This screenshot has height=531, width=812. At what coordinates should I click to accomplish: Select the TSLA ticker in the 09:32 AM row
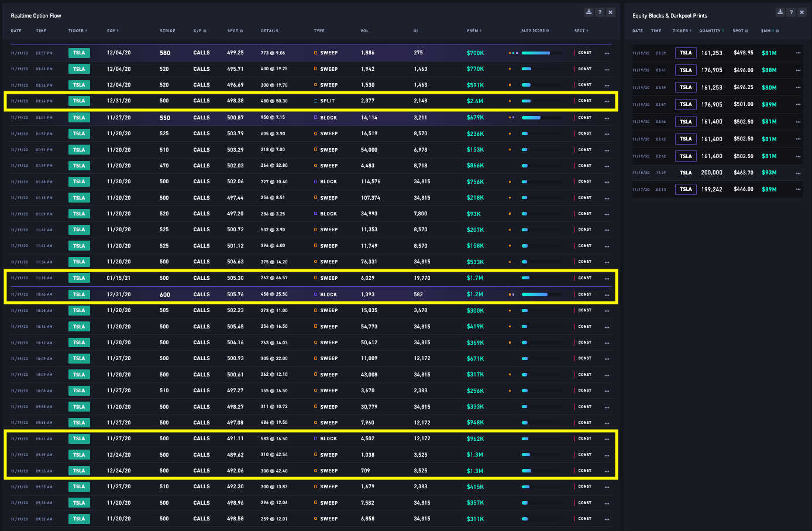pos(79,519)
